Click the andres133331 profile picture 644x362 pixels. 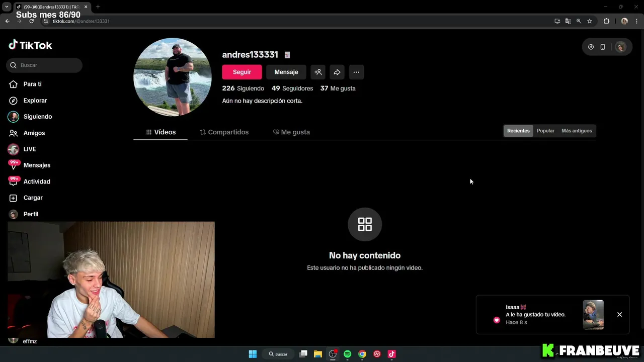point(173,77)
